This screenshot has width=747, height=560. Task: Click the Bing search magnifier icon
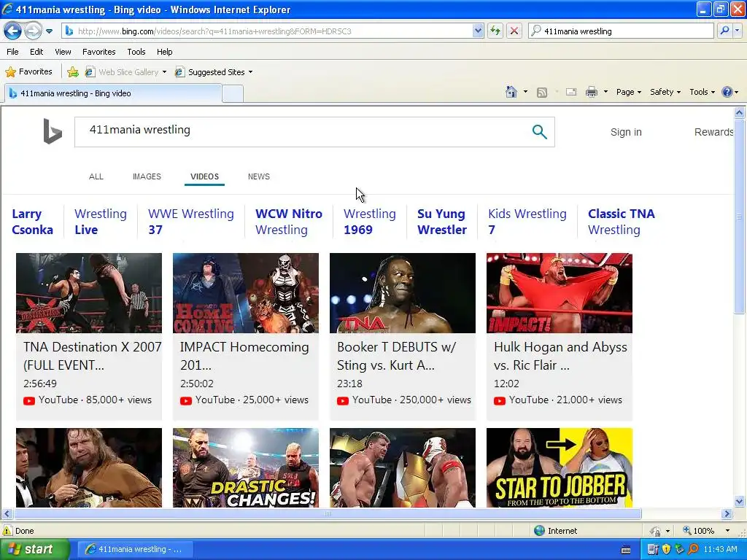point(539,132)
